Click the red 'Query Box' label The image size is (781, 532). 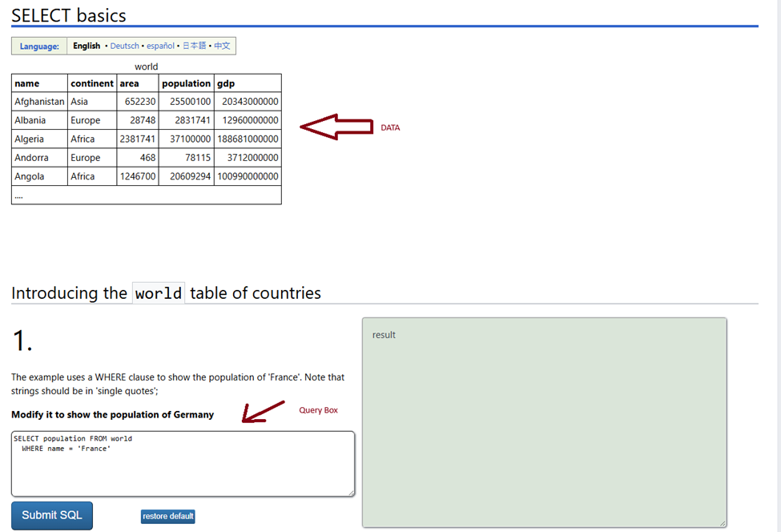click(x=318, y=410)
